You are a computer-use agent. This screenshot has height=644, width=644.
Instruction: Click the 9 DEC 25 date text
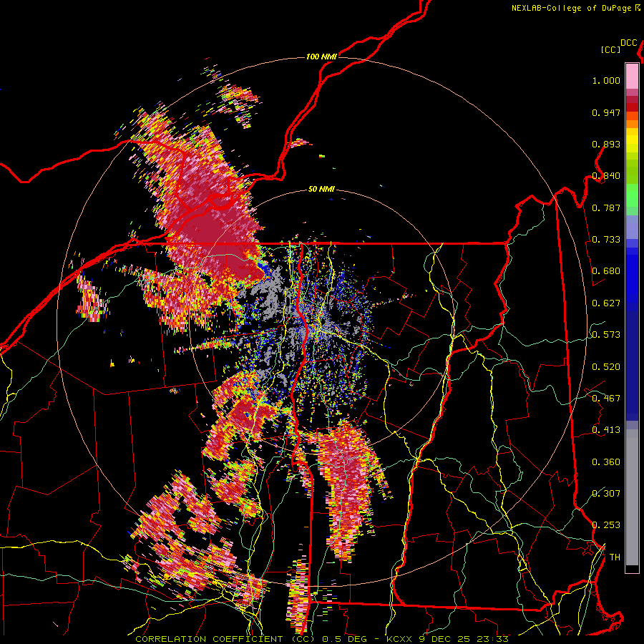coord(444,639)
